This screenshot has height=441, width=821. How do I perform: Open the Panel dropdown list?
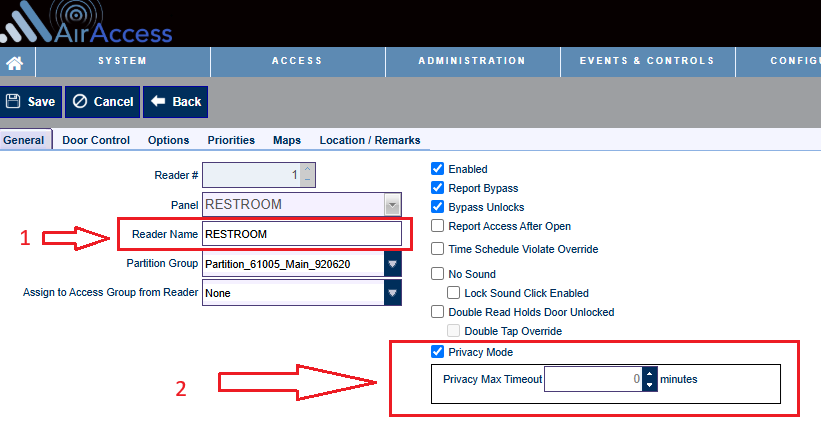click(x=392, y=205)
